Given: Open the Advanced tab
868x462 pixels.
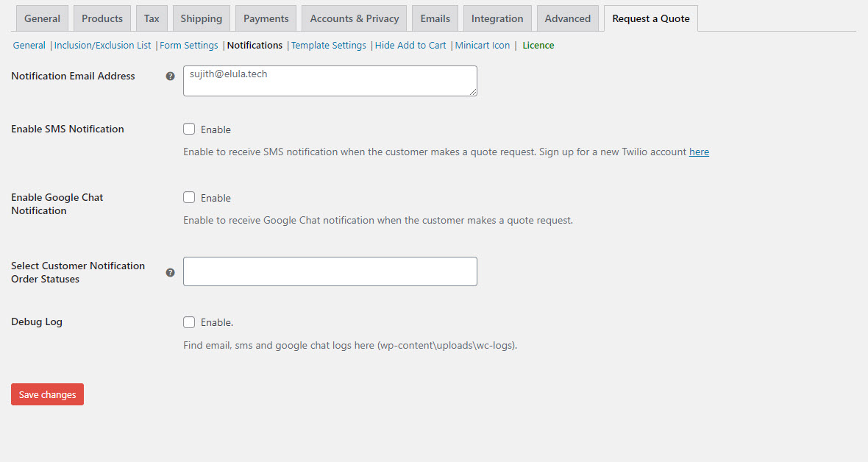Looking at the screenshot, I should pyautogui.click(x=567, y=18).
